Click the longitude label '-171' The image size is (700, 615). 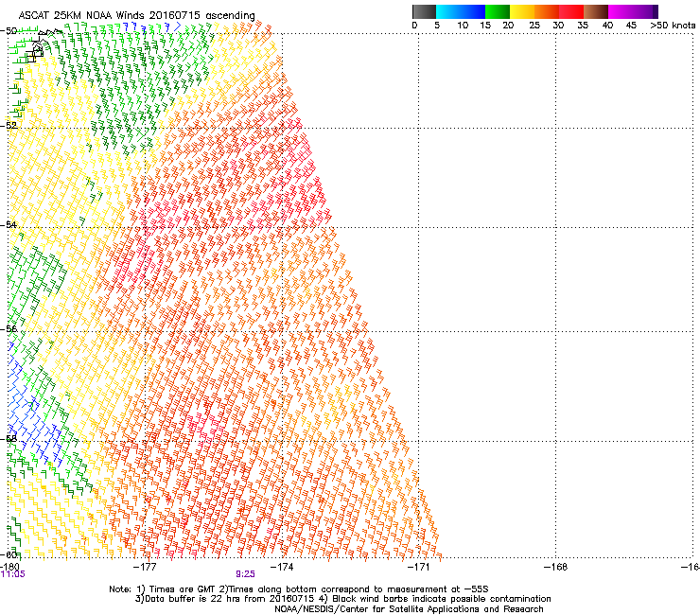419,567
